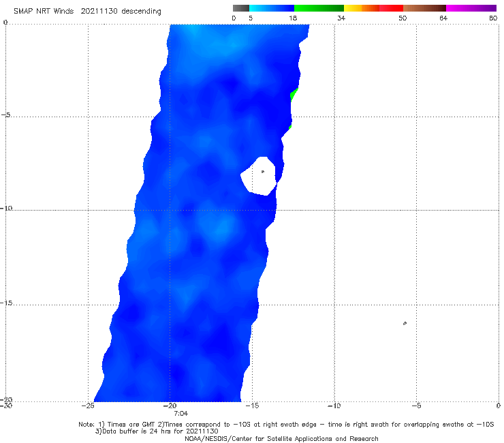Viewport: 504px width, 443px height.
Task: Click the NOAA/NESDIS credit line
Action: pos(281,439)
